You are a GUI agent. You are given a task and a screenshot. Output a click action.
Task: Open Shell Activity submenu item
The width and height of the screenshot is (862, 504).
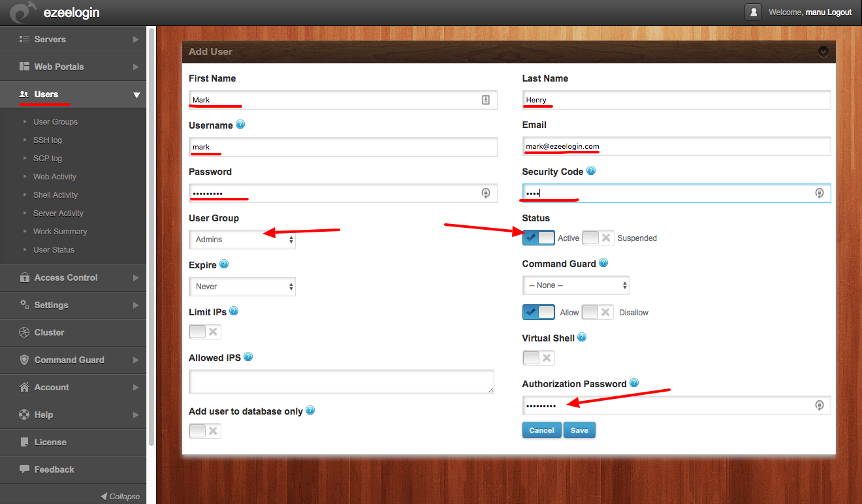[56, 195]
